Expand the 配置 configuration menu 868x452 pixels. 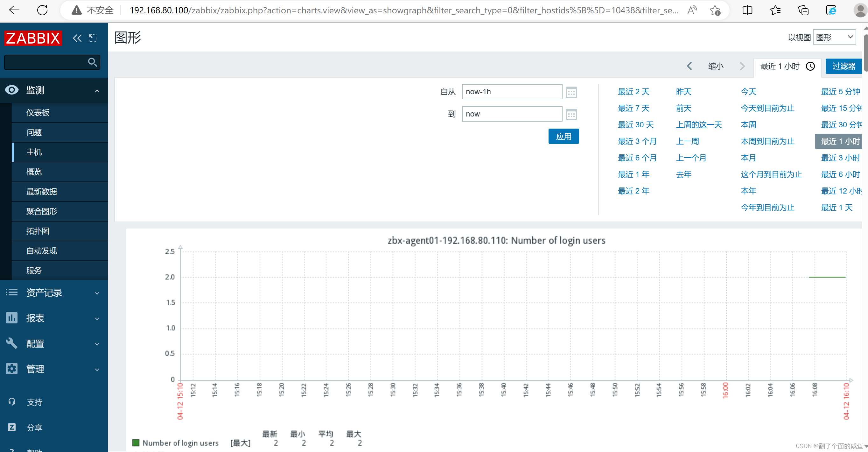35,343
